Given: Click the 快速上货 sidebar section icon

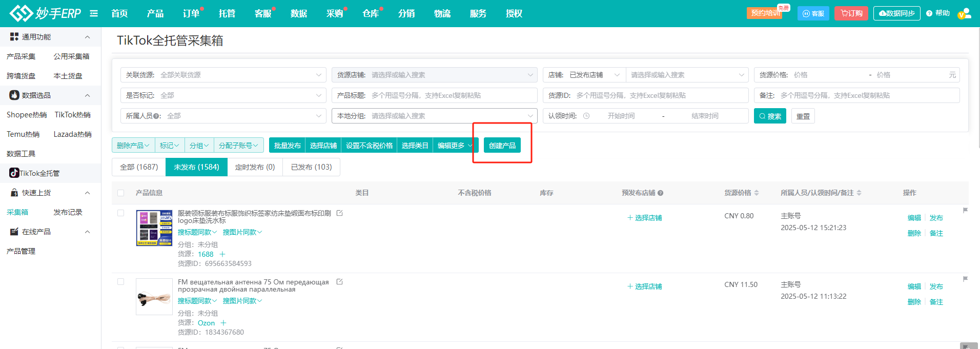Looking at the screenshot, I should 14,193.
